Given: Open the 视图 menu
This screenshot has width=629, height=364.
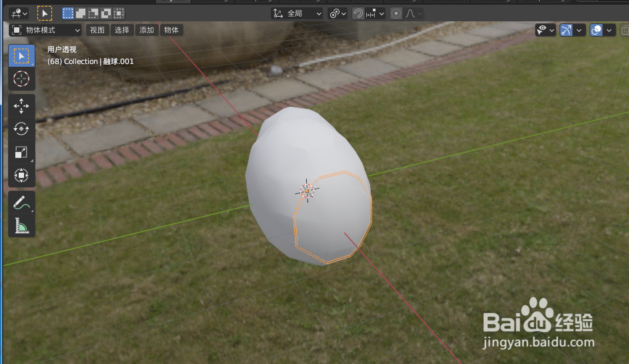Looking at the screenshot, I should 97,30.
